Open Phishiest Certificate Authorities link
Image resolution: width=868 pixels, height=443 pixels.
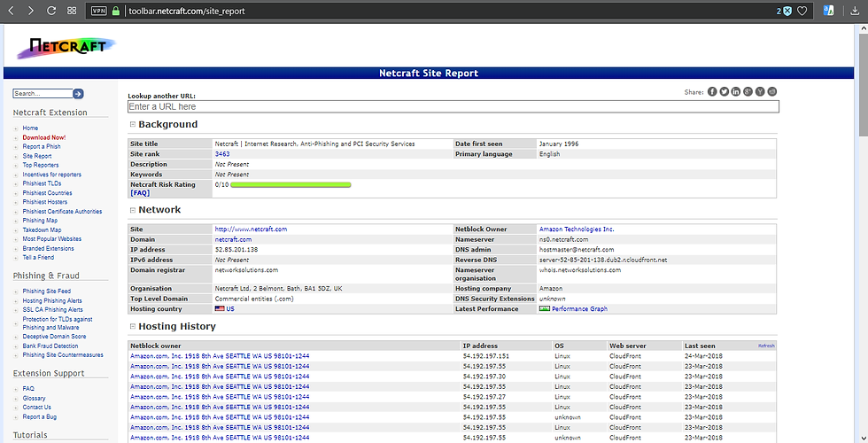63,211
